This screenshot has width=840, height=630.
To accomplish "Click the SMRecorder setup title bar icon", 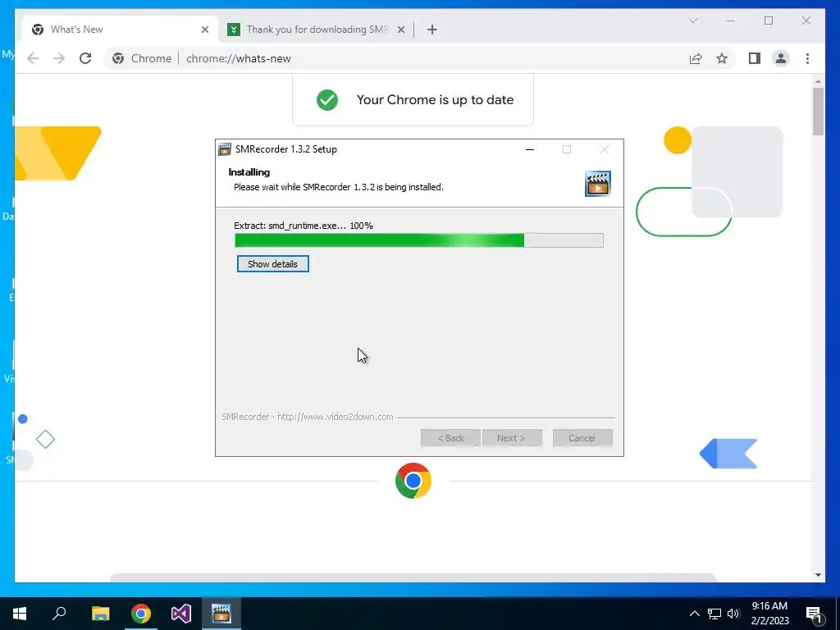I will coord(225,149).
